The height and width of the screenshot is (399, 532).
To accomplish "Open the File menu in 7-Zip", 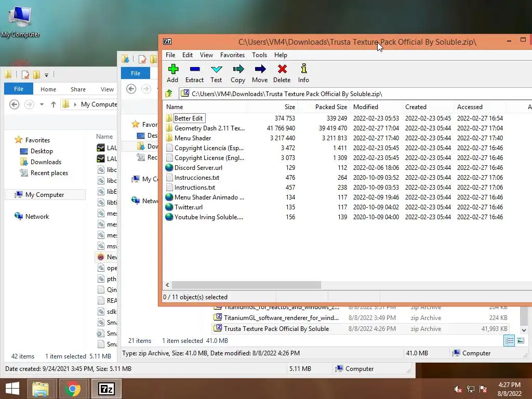I will (170, 55).
